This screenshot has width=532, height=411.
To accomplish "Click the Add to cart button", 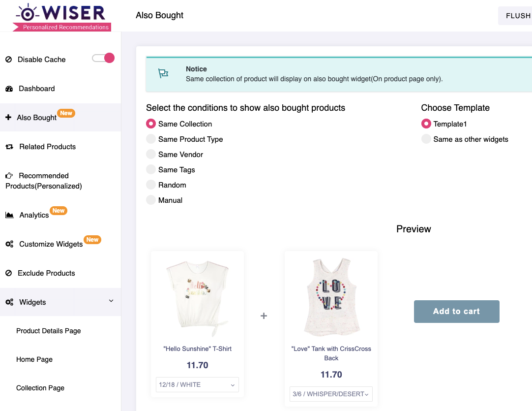I will [457, 312].
